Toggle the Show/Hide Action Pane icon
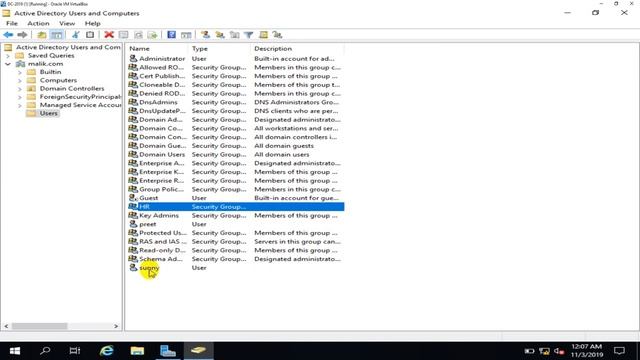This screenshot has width=640, height=360. point(186,35)
